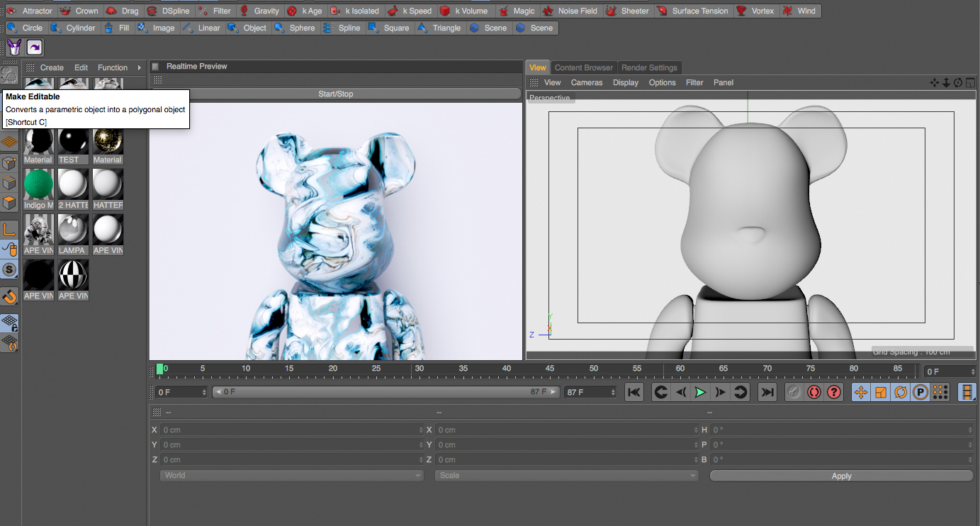Click the magnet Snap icon
The image size is (980, 526).
(x=9, y=296)
